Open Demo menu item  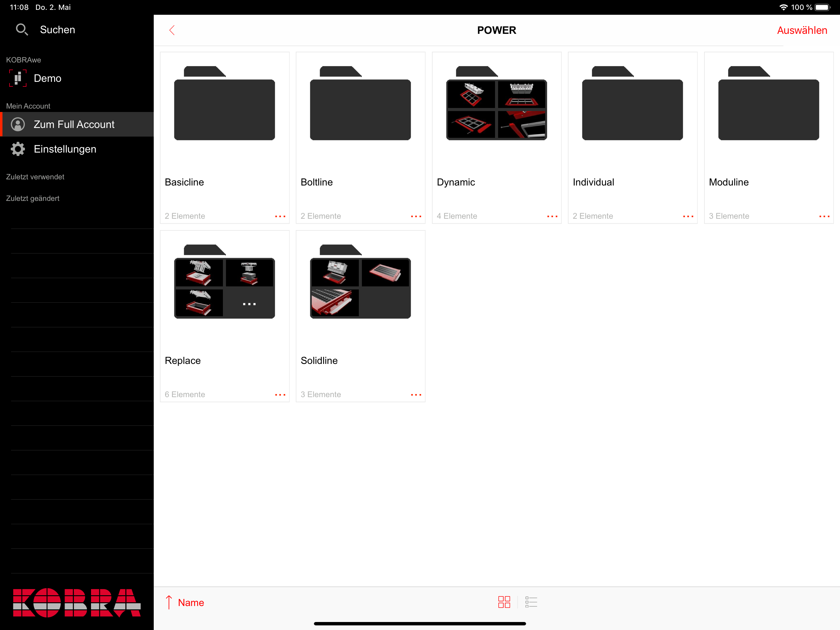(x=77, y=78)
